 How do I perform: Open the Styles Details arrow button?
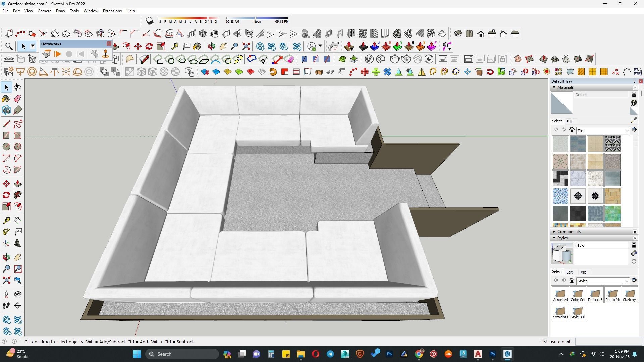pyautogui.click(x=634, y=280)
